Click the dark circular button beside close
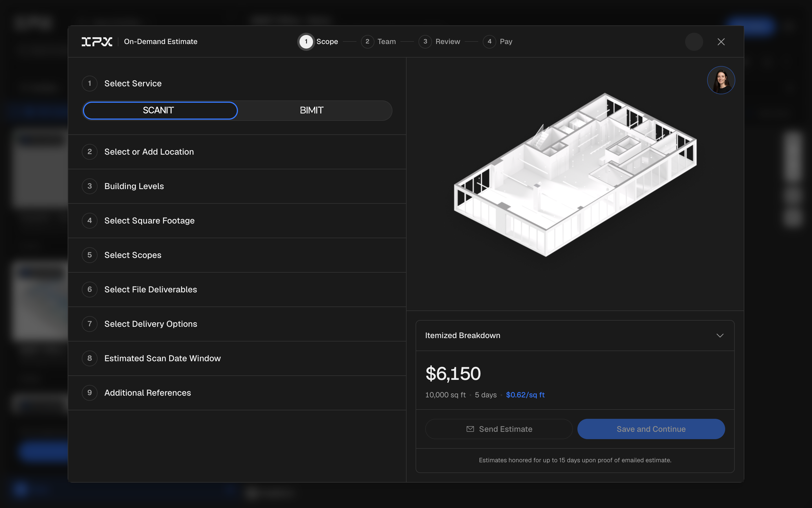The image size is (812, 508). [x=694, y=42]
